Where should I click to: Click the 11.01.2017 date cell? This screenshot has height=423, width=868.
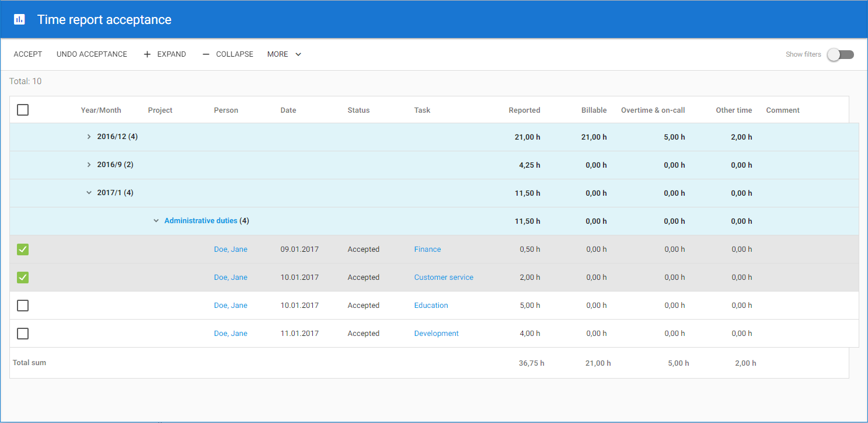[x=299, y=334]
